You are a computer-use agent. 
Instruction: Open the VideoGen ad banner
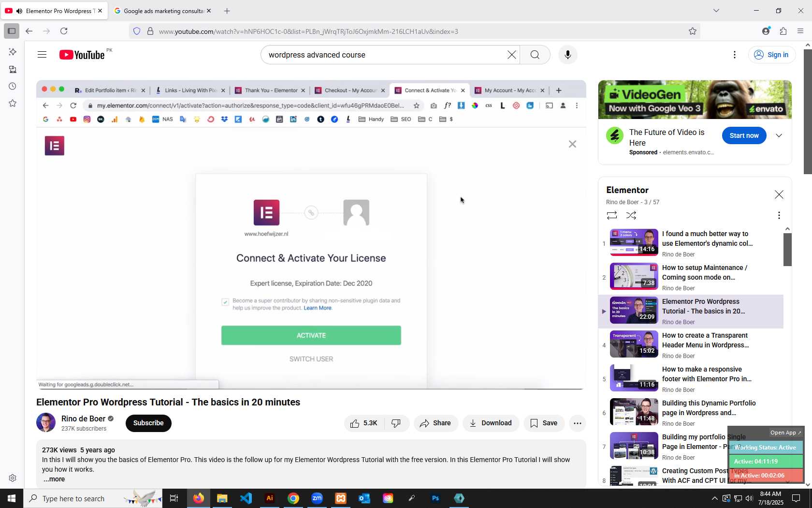tap(695, 100)
